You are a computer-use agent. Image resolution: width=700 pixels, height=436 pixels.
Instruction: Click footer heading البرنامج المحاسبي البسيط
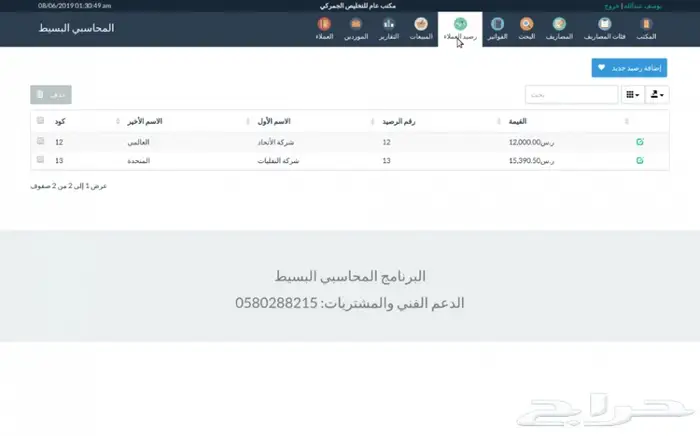[x=350, y=276]
